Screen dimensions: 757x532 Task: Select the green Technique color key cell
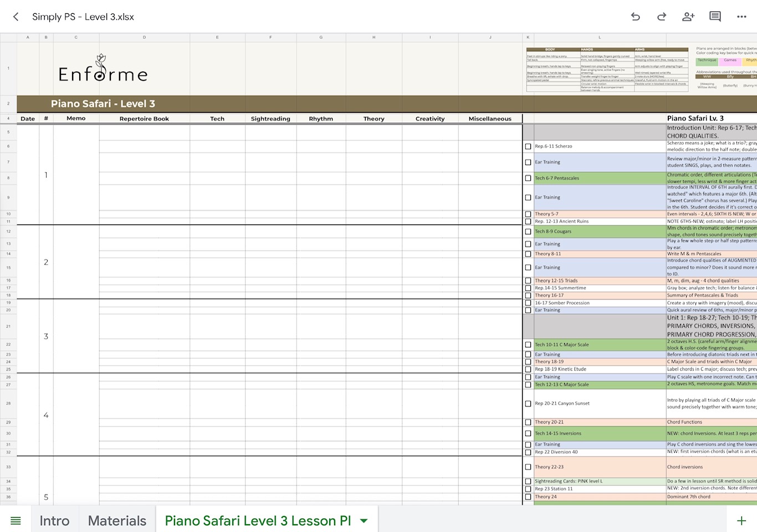pos(707,60)
